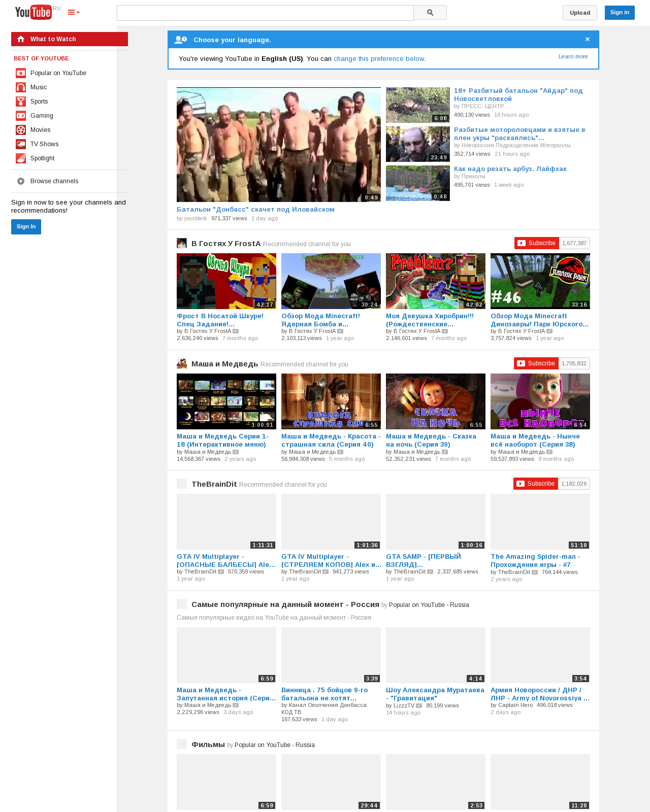Viewport: 650px width, 812px height.
Task: Open Моя Девушка Хиробрин video title
Action: point(430,320)
